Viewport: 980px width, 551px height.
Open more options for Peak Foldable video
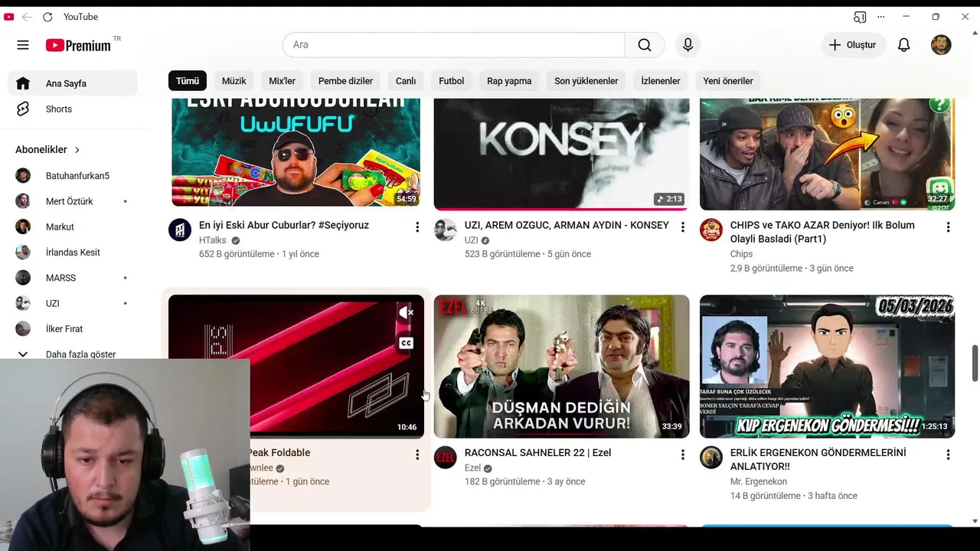(x=417, y=455)
